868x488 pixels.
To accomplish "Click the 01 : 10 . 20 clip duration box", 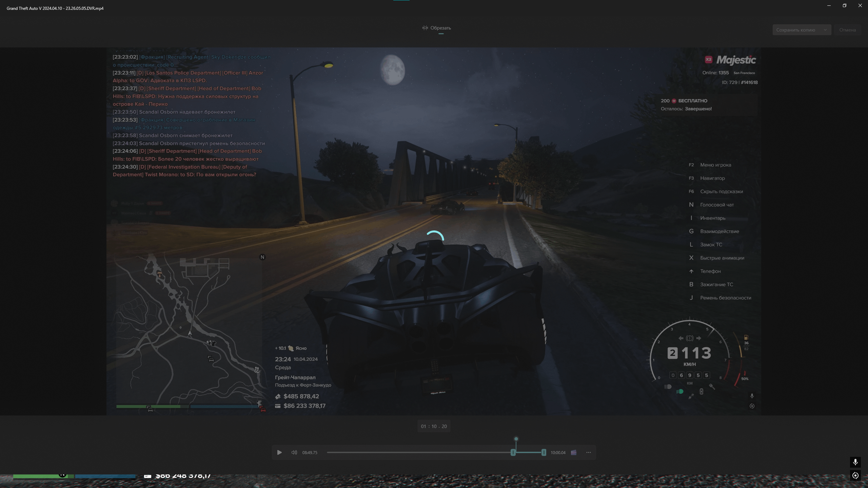I will (434, 426).
